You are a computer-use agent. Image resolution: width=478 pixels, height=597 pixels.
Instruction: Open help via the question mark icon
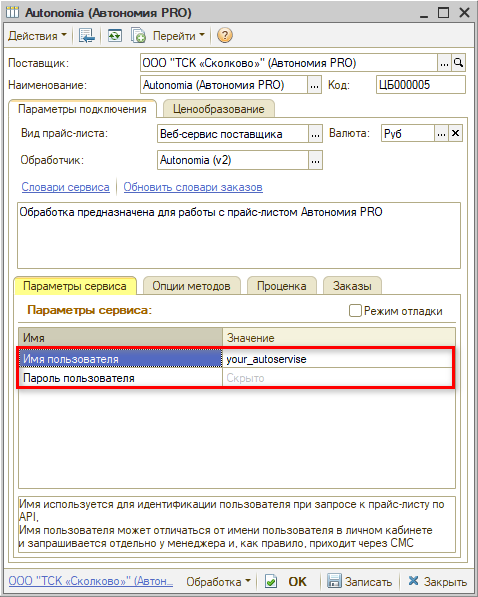point(225,36)
